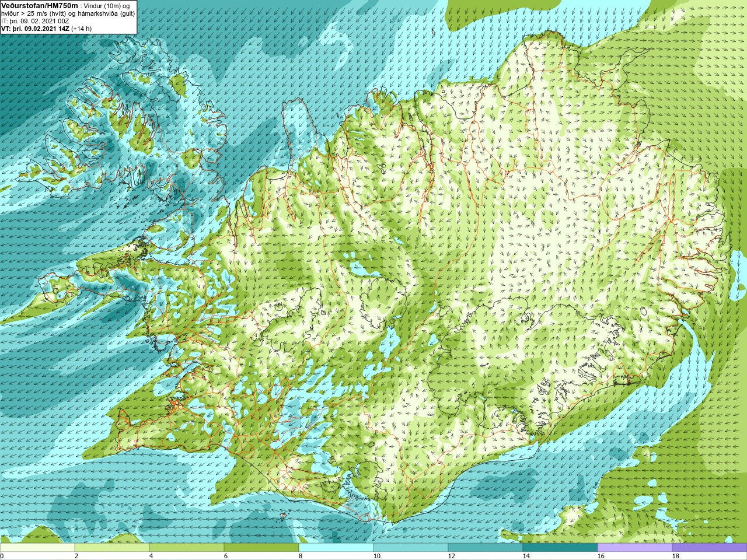This screenshot has width=747, height=560.
Task: Click the legend scale value '4'
Action: tap(151, 556)
